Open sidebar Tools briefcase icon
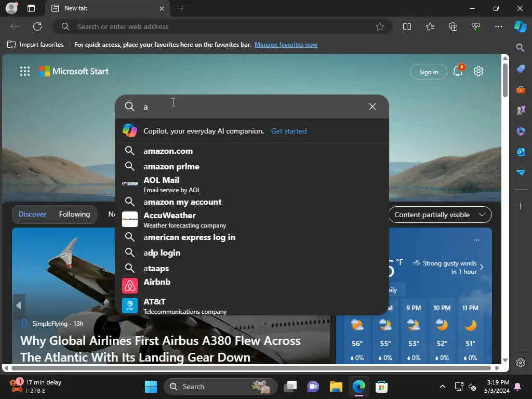 point(521,89)
